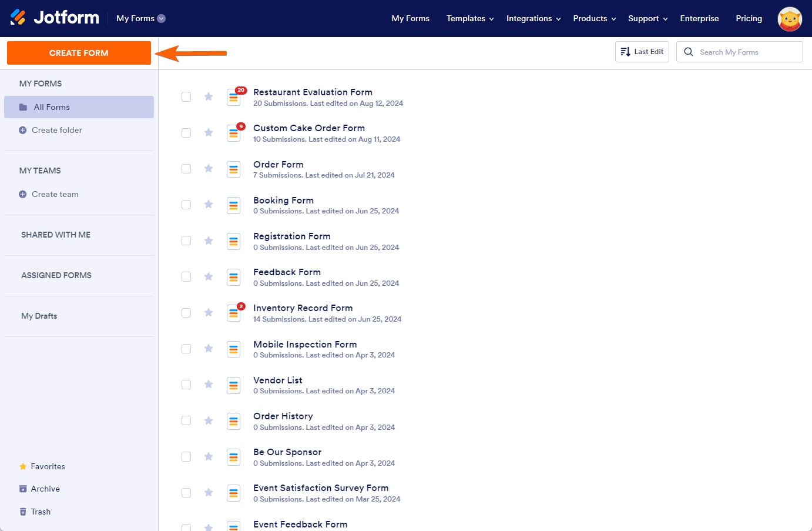This screenshot has width=812, height=531.
Task: Click the plus icon beside Create team
Action: 22,194
